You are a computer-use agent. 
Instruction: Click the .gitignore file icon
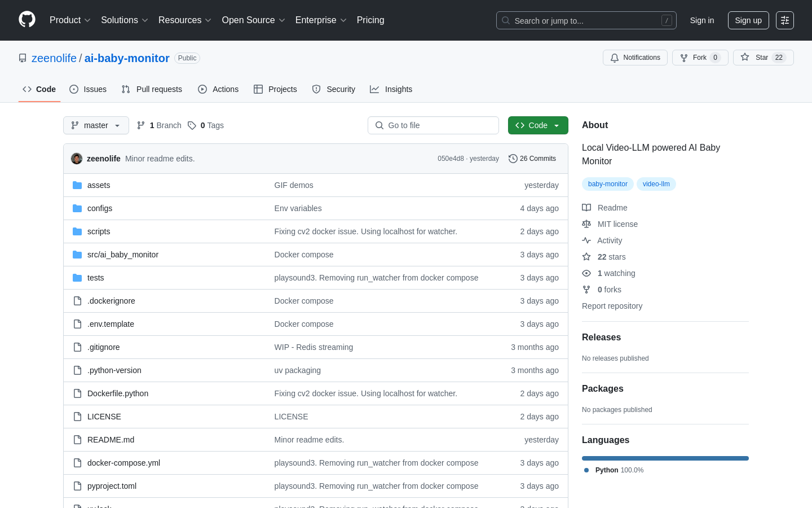[77, 347]
